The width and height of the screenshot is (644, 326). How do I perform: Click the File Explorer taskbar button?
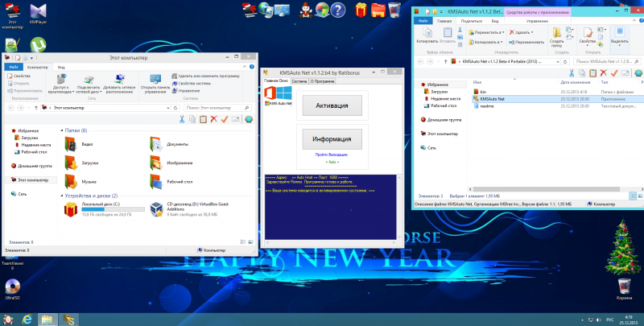point(47,320)
